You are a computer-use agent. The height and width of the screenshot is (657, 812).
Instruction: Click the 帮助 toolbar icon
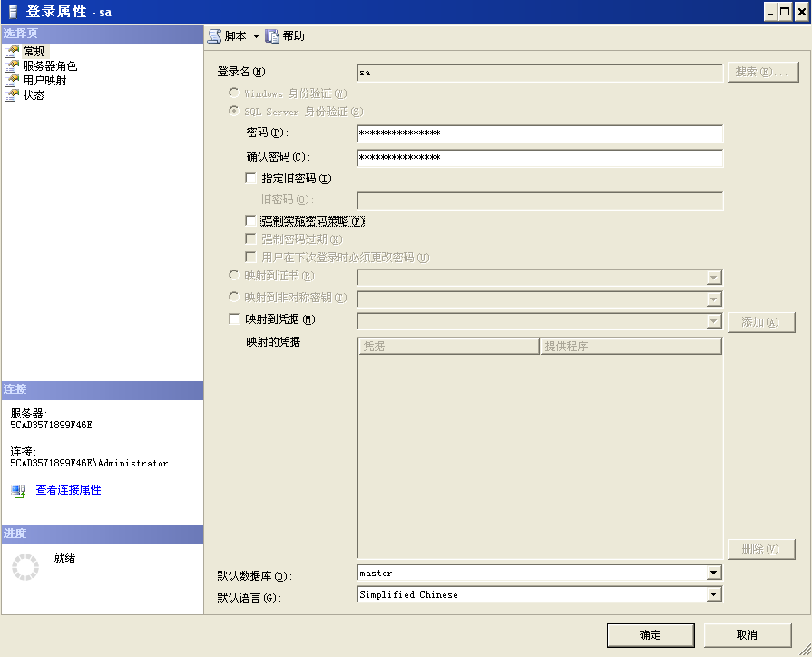click(274, 35)
